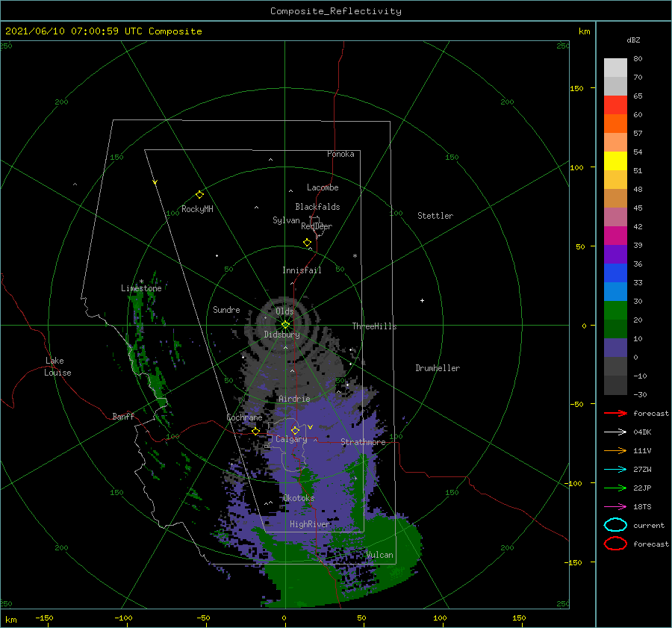The width and height of the screenshot is (672, 628).
Task: Select the RockyMH label
Action: (x=197, y=209)
